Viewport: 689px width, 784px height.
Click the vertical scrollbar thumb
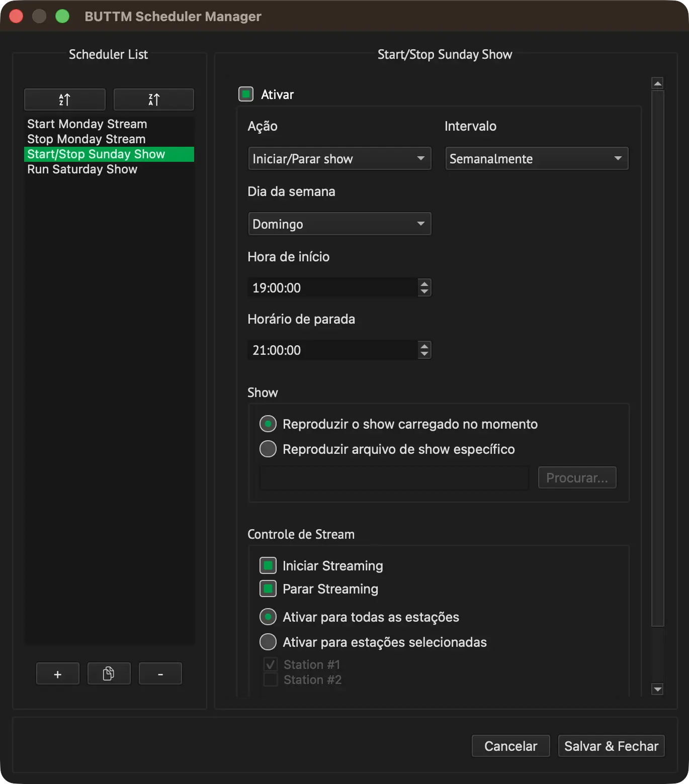[x=658, y=358]
